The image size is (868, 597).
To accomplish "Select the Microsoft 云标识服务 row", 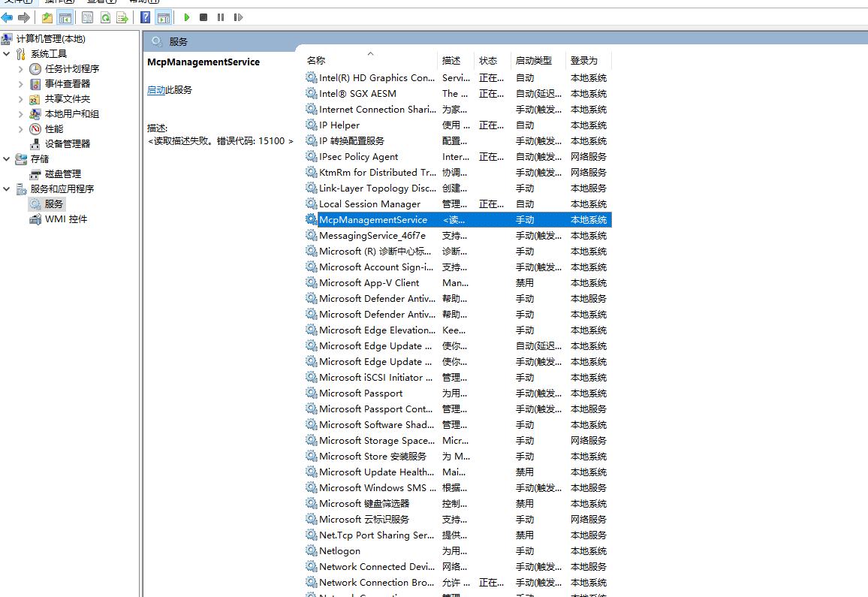I will 458,520.
